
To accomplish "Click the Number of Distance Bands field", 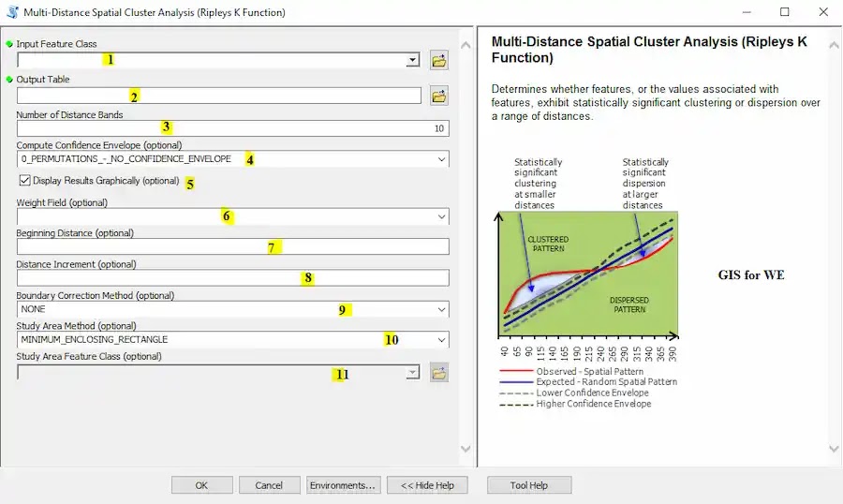I will (x=233, y=128).
